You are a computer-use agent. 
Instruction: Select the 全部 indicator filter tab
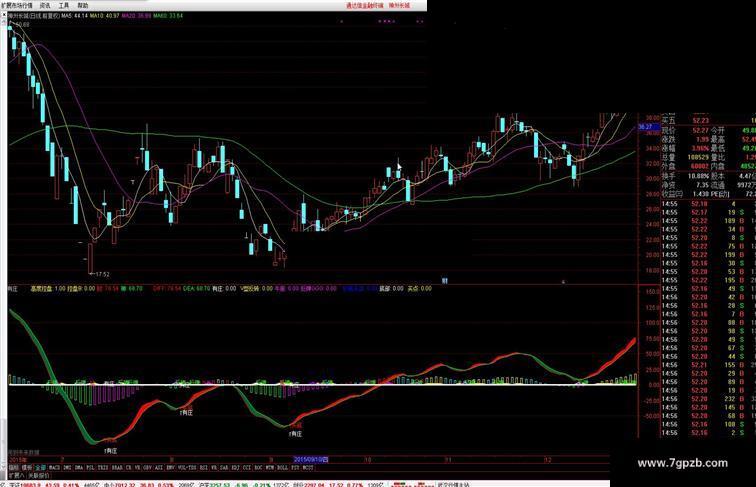click(x=40, y=468)
